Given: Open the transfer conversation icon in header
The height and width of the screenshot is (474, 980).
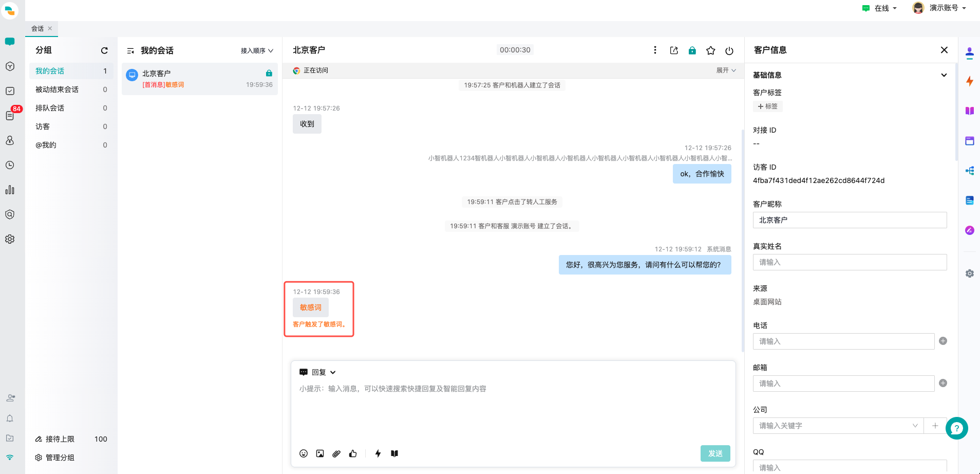Looking at the screenshot, I should (x=674, y=50).
